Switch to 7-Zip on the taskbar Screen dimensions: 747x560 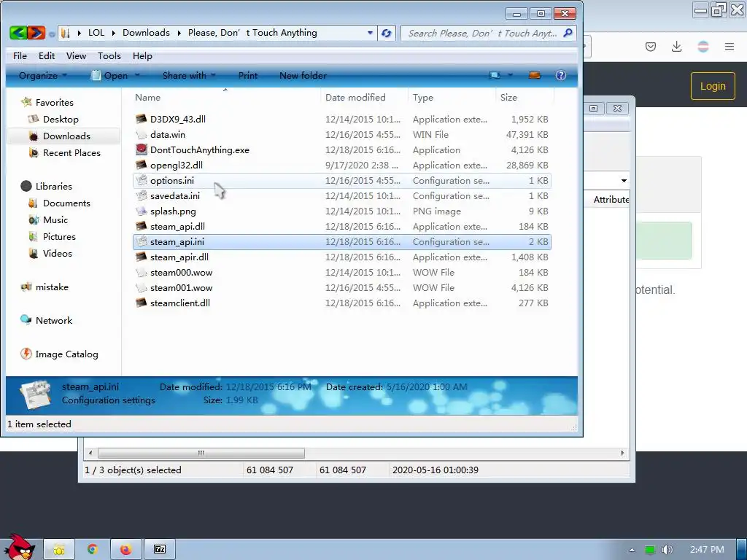pyautogui.click(x=160, y=550)
